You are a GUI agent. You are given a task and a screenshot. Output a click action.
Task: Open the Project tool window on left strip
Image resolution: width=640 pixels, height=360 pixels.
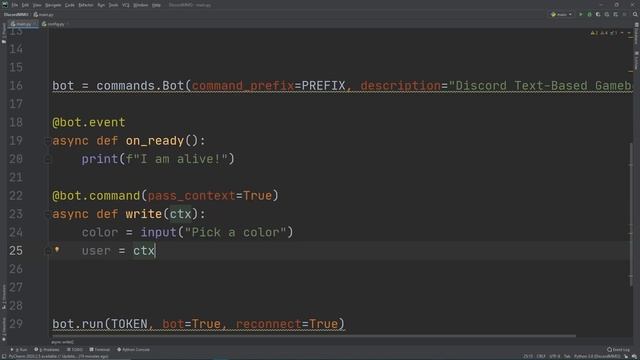click(4, 33)
